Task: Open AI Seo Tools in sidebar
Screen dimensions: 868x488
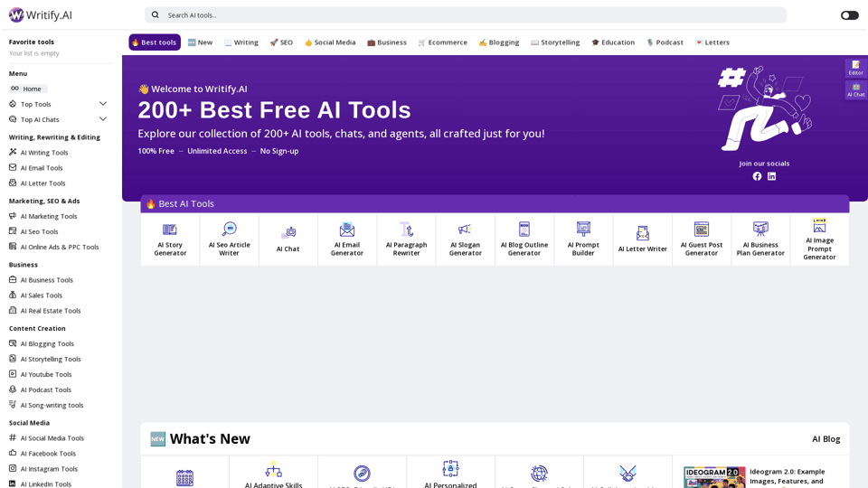Action: click(33, 232)
